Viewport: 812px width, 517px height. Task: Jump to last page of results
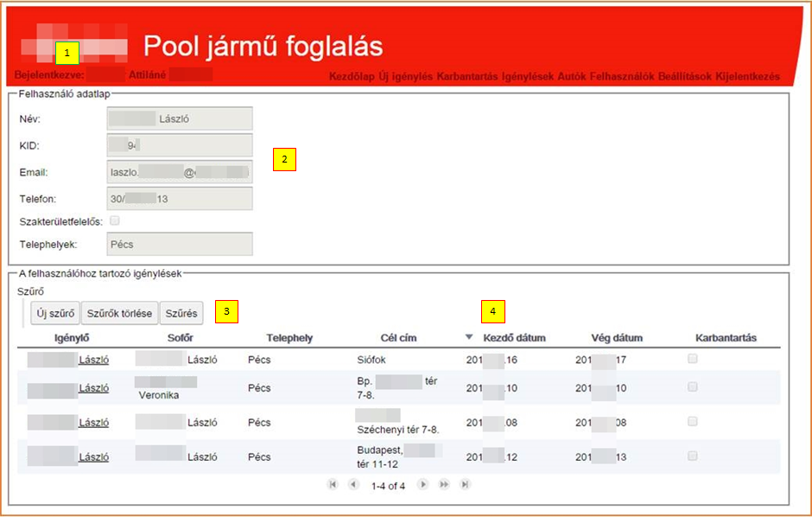click(465, 485)
